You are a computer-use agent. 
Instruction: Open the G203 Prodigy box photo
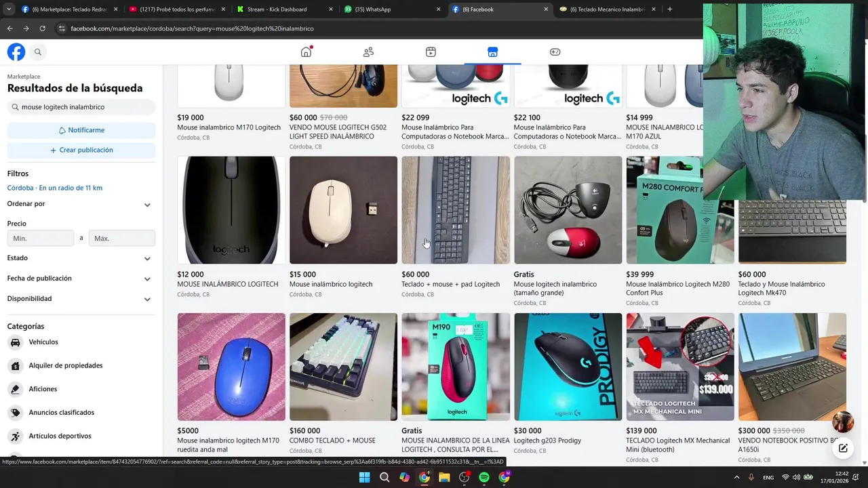[x=568, y=367]
